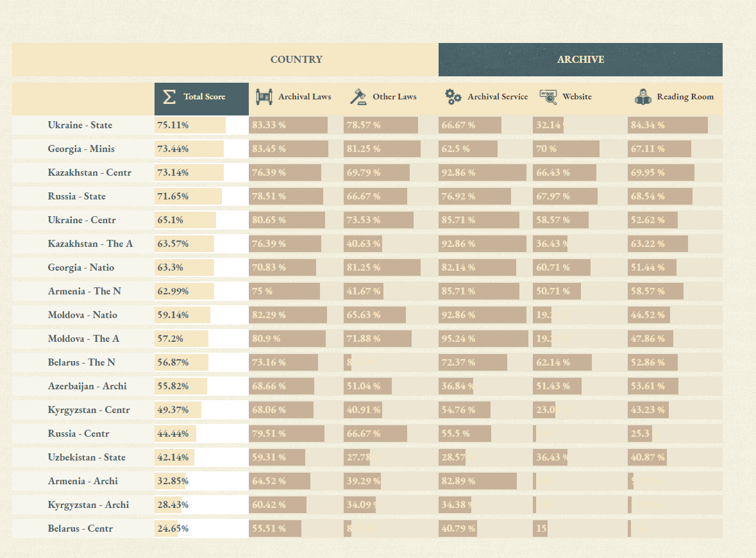Viewport: 756px width, 558px height.
Task: Click the gears icon for Archival Service
Action: [453, 97]
